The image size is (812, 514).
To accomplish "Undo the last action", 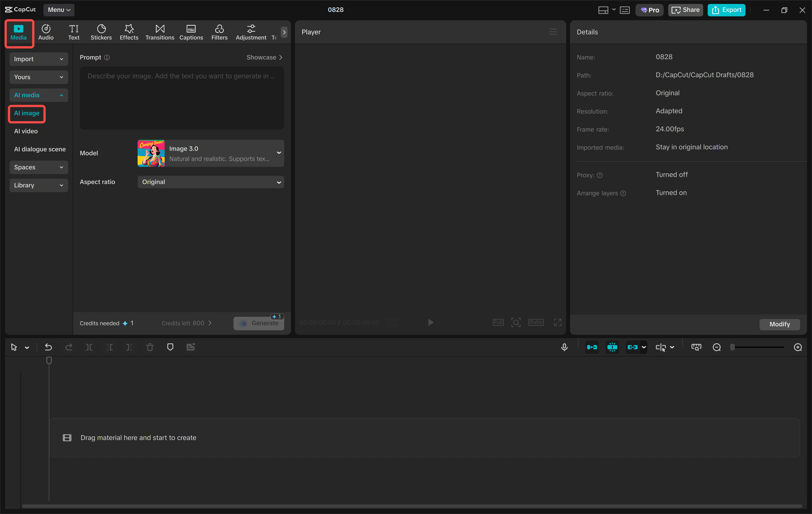I will point(48,347).
